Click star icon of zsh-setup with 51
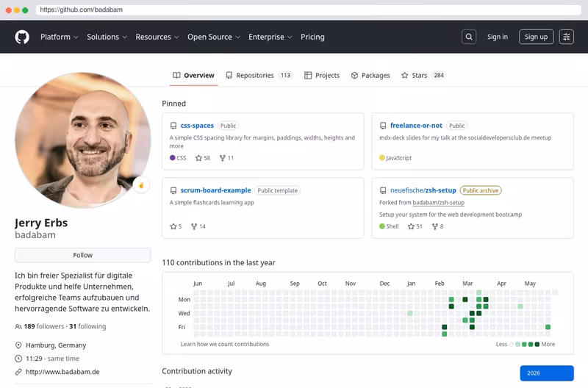 coord(411,226)
